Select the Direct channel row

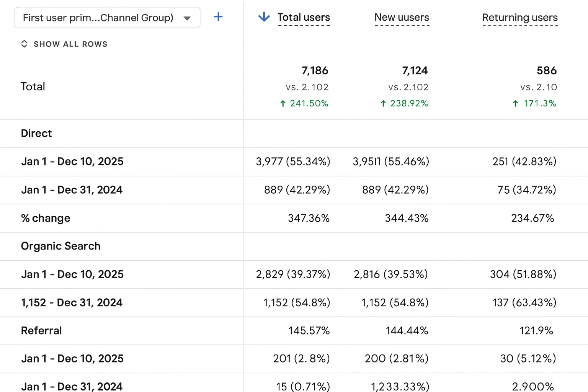[294, 134]
